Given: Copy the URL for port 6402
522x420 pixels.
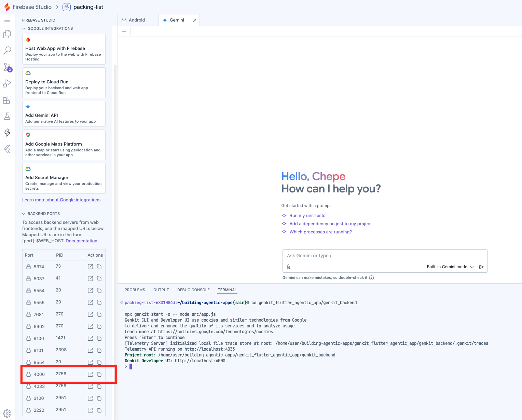Looking at the screenshot, I should click(x=99, y=326).
